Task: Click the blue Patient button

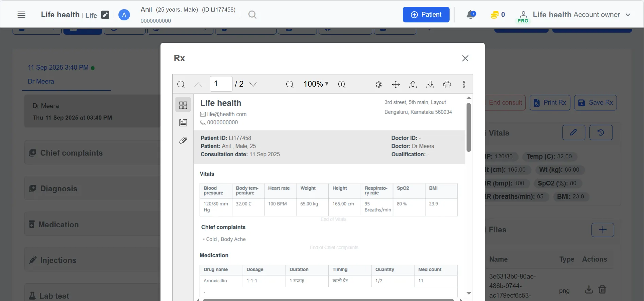Action: click(x=426, y=15)
